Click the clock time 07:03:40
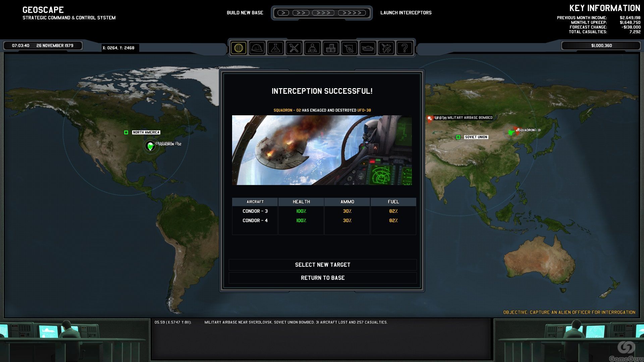Screen dimensions: 644x362 point(20,46)
